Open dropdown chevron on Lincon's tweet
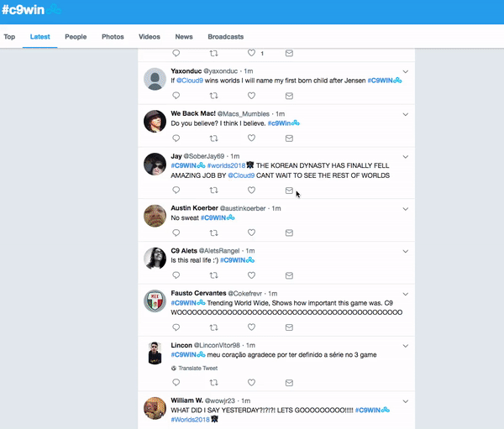504x429 pixels. click(x=406, y=346)
